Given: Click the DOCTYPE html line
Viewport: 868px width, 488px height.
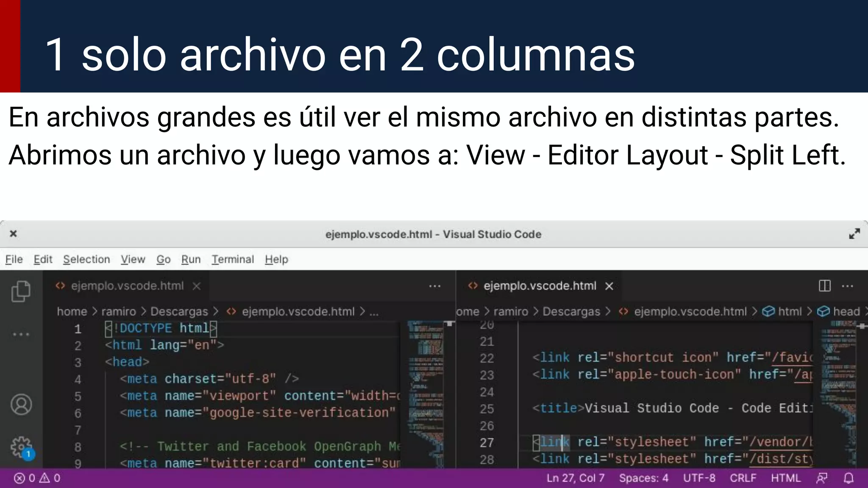Looking at the screenshot, I should [x=161, y=328].
